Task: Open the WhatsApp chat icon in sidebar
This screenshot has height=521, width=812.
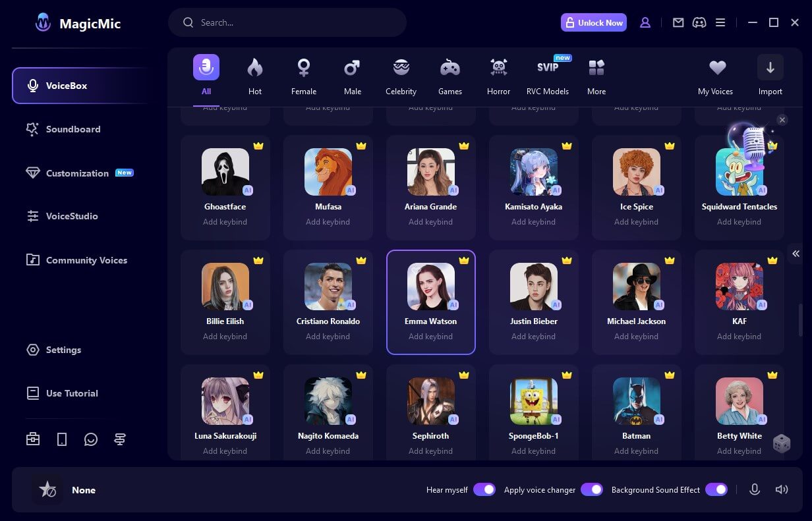Action: pos(91,439)
